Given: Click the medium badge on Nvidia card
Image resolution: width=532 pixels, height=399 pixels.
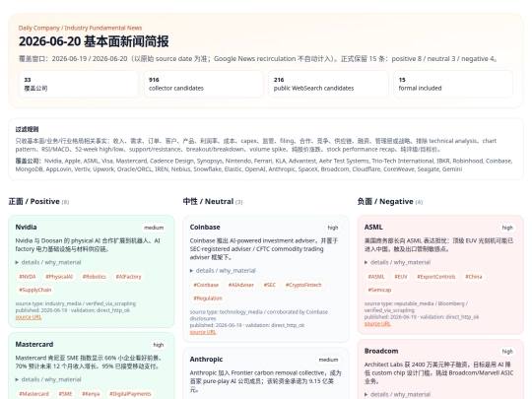Looking at the screenshot, I should 154,228.
